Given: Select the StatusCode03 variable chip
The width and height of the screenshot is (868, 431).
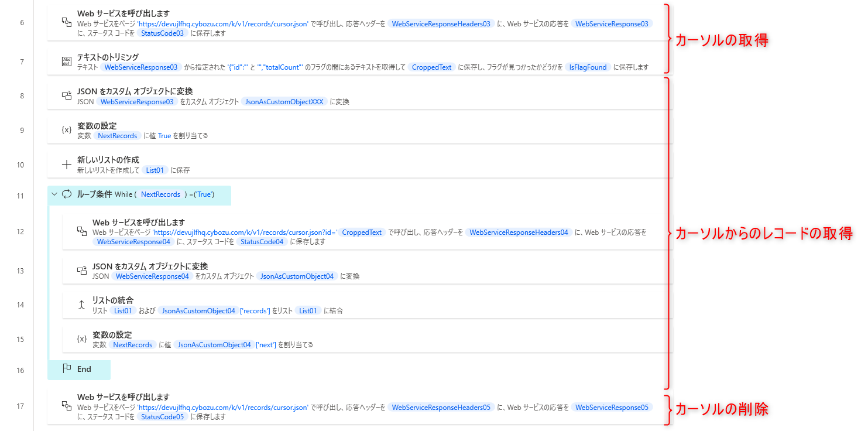Looking at the screenshot, I should pos(163,33).
